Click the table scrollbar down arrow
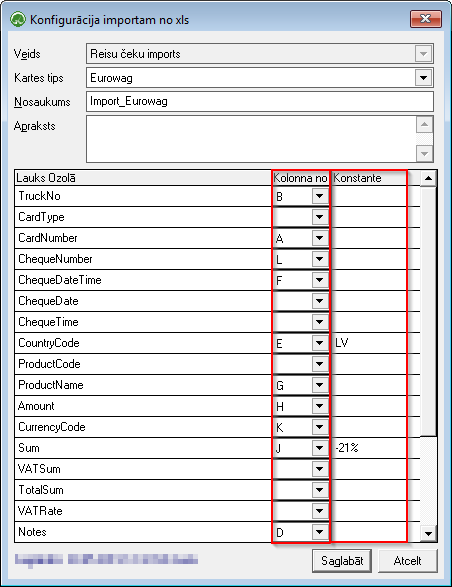This screenshot has height=587, width=452. [x=428, y=533]
